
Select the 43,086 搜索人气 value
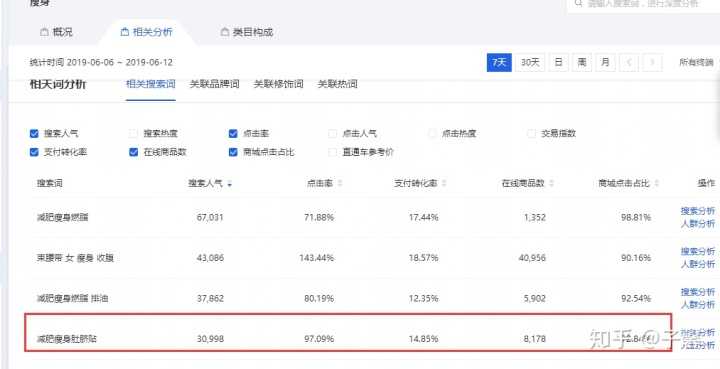pos(210,258)
